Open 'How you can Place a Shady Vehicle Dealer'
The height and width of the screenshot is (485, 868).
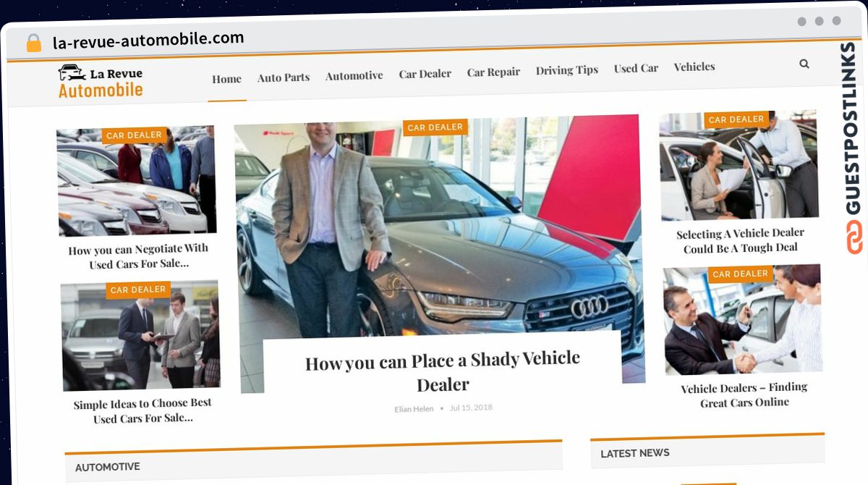point(443,371)
